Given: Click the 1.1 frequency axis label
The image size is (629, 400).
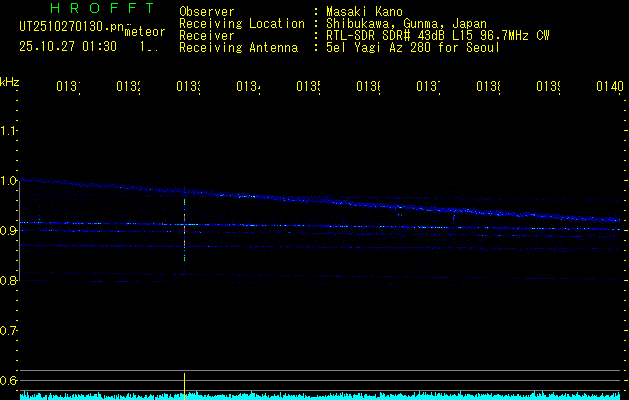Looking at the screenshot, I should (x=9, y=131).
